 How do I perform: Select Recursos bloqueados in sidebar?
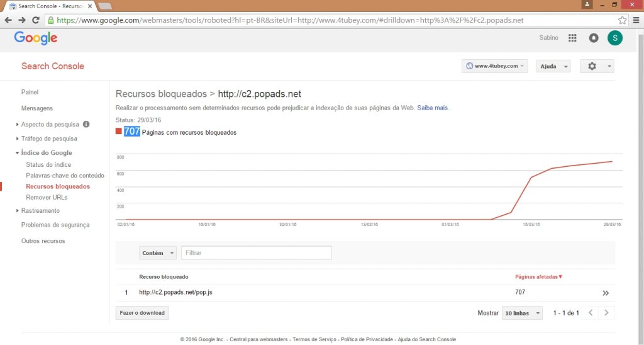[x=58, y=186]
